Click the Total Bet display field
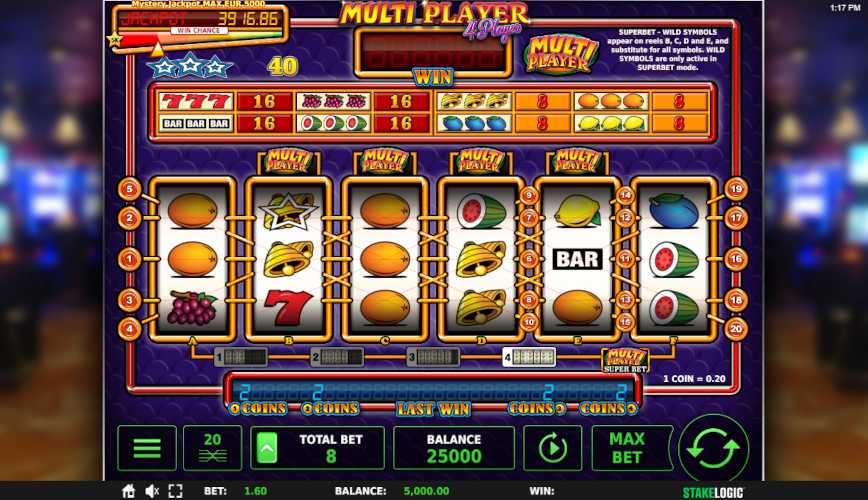Viewport: 868px width, 500px height. (x=318, y=448)
